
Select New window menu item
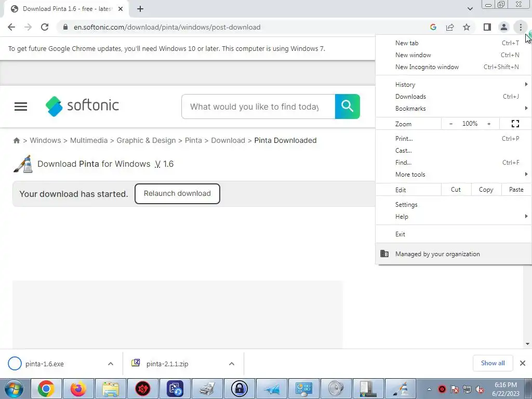pos(454,55)
